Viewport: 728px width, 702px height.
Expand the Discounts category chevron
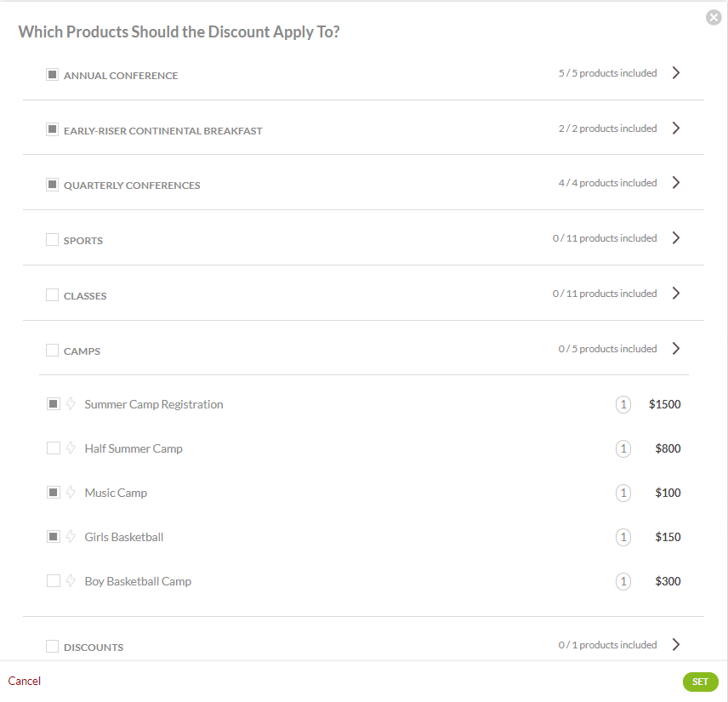676,645
